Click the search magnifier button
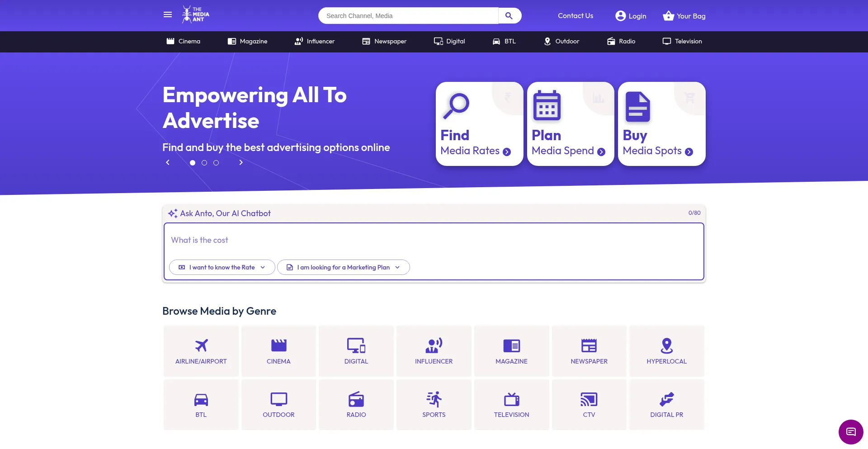Image resolution: width=868 pixels, height=449 pixels. click(x=509, y=16)
